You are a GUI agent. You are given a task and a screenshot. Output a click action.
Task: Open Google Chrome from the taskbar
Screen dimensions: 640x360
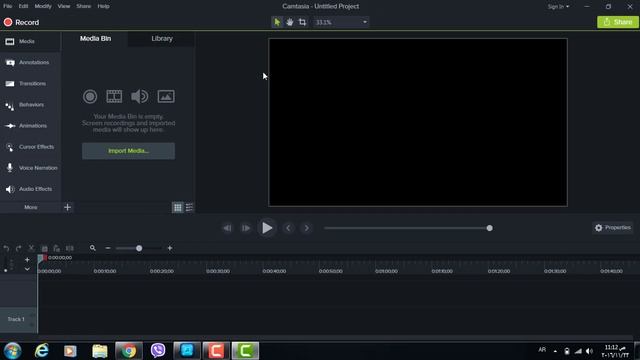(x=129, y=351)
